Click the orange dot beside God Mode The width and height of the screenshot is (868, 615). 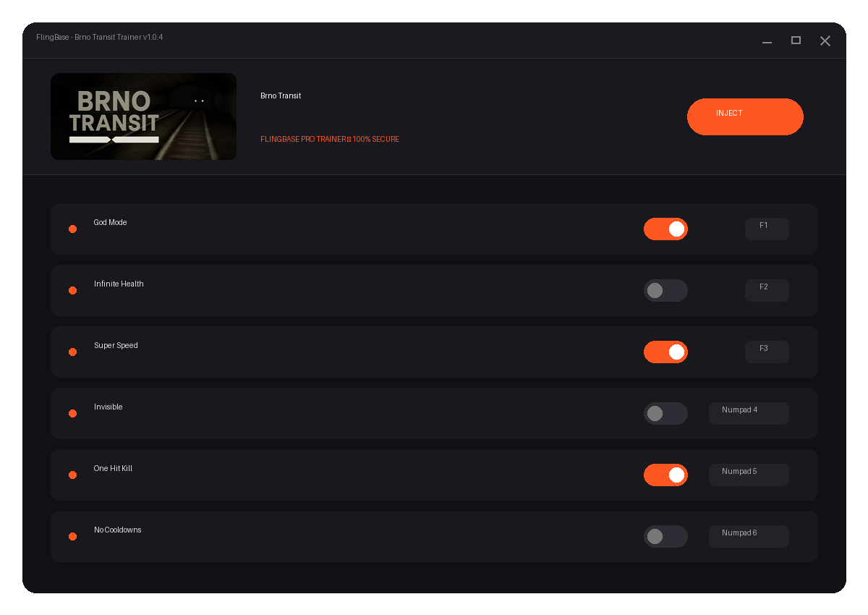point(72,229)
